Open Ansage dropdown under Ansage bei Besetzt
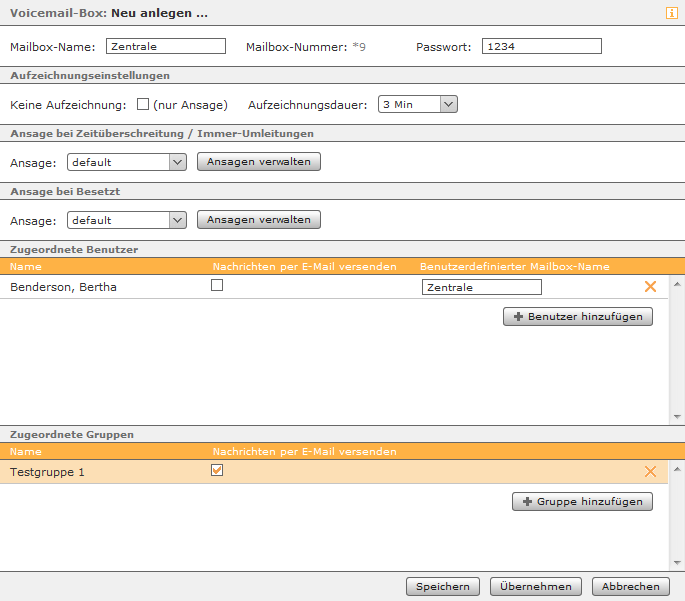Image resolution: width=685 pixels, height=601 pixels. click(127, 220)
